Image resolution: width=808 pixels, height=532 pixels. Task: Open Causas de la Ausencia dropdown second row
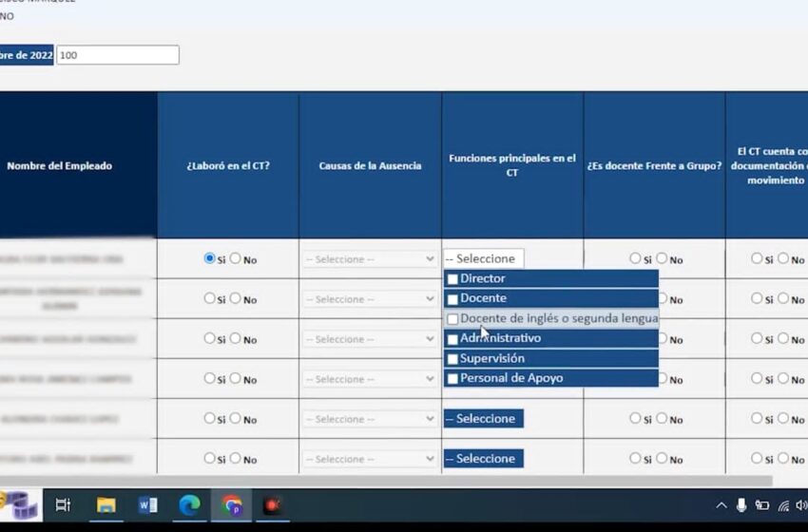tap(370, 298)
